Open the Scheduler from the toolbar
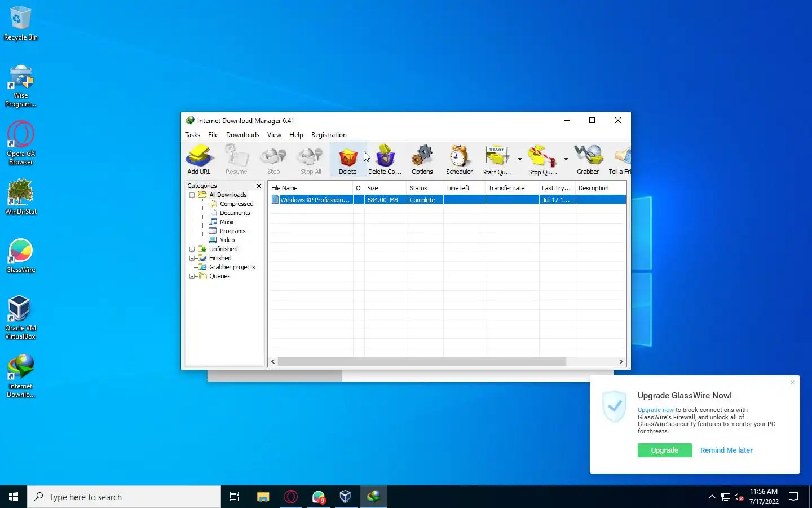The image size is (812, 508). pos(460,159)
